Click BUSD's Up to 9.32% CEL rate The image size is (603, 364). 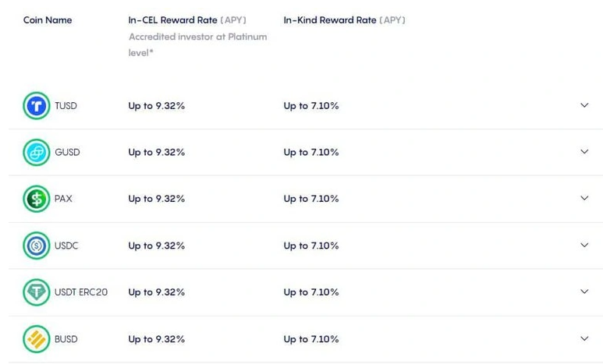[157, 339]
